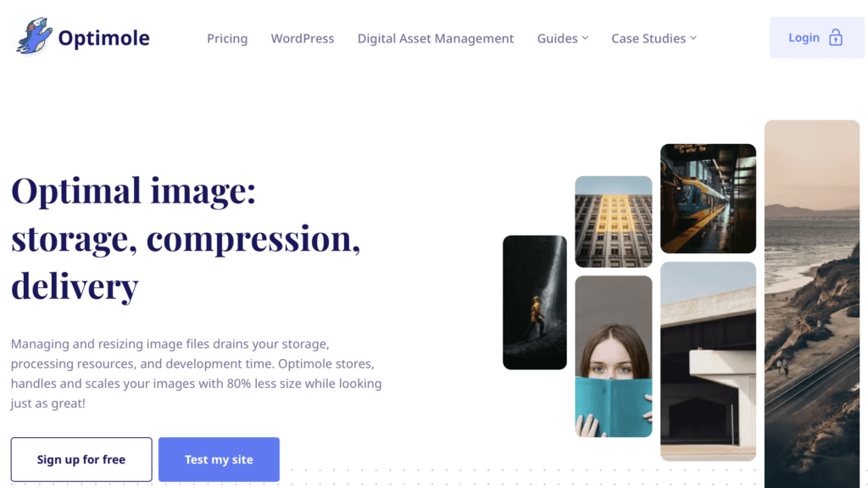
Task: Select the coastal cliff beach photo
Action: (x=812, y=304)
